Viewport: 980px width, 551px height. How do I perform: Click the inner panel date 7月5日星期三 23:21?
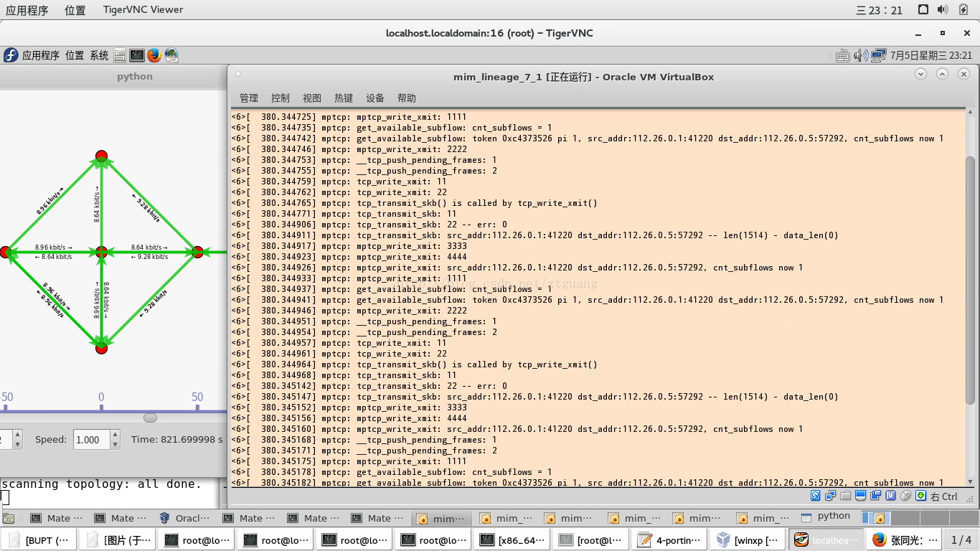tap(931, 55)
